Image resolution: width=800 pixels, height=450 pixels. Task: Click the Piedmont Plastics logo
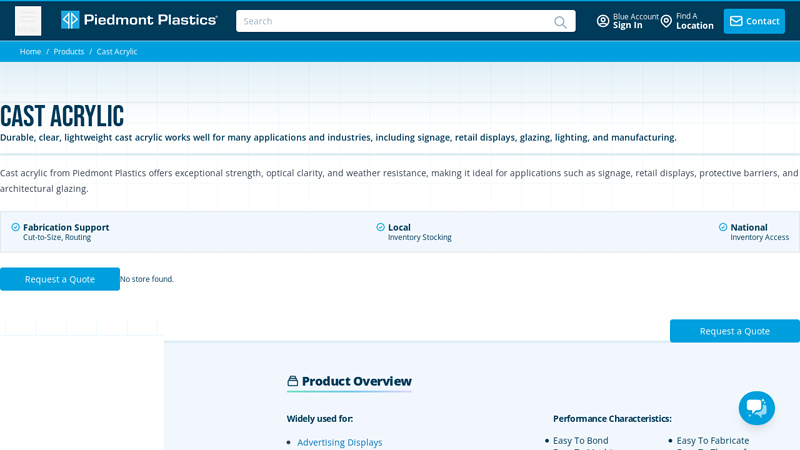[x=139, y=20]
